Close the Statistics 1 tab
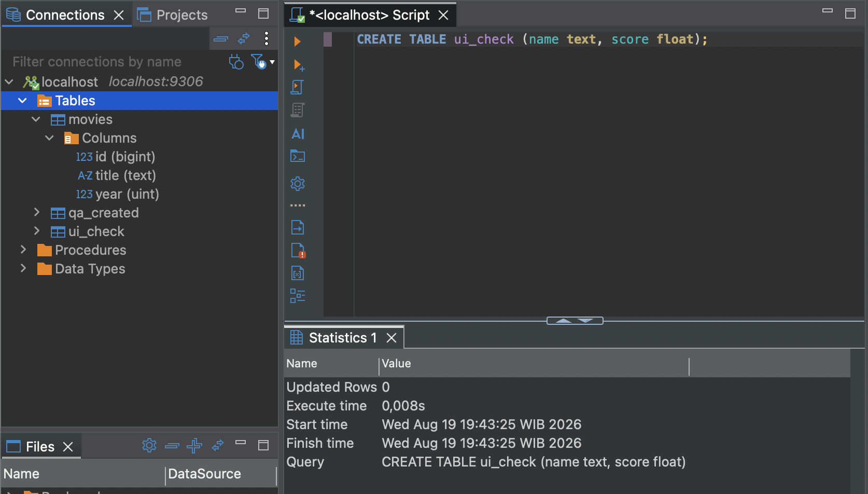 [x=391, y=338]
